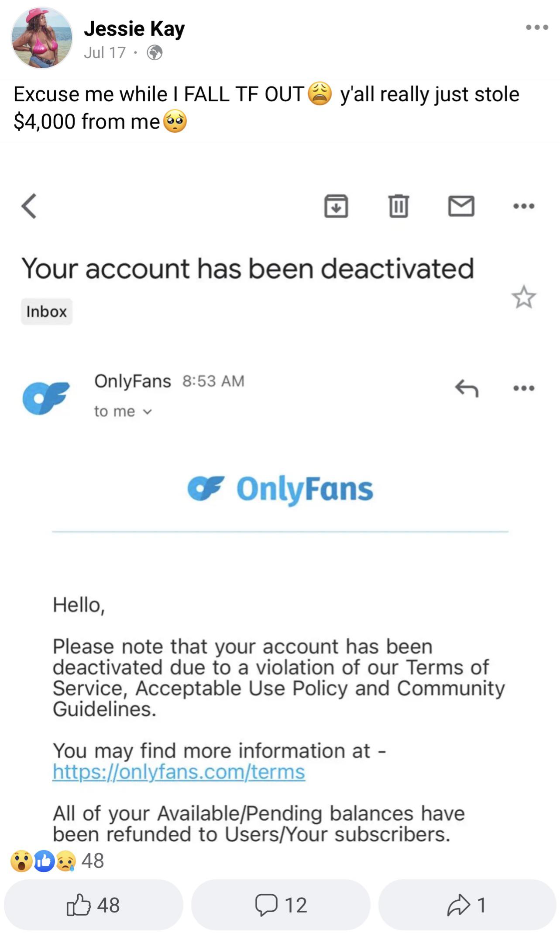Click the Inbox label tag

(46, 311)
